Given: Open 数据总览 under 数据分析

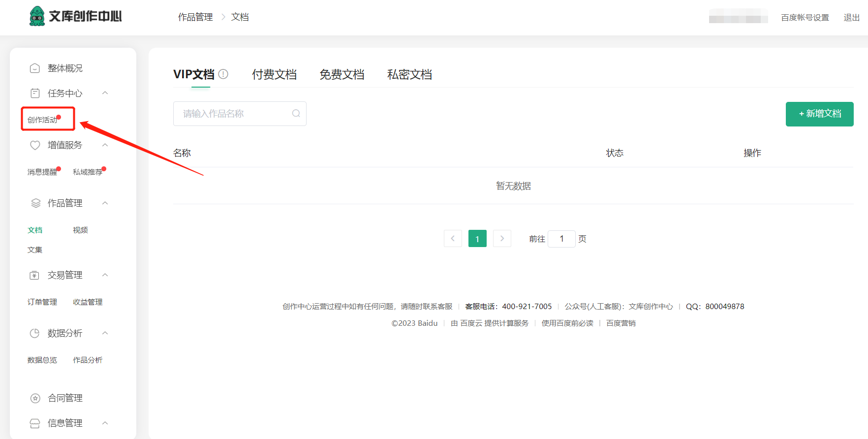Looking at the screenshot, I should (42, 360).
